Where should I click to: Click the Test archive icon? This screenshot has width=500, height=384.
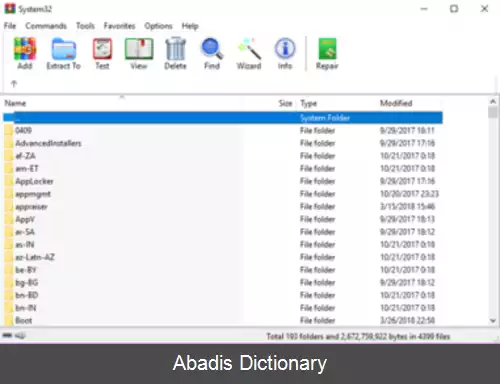pyautogui.click(x=102, y=49)
